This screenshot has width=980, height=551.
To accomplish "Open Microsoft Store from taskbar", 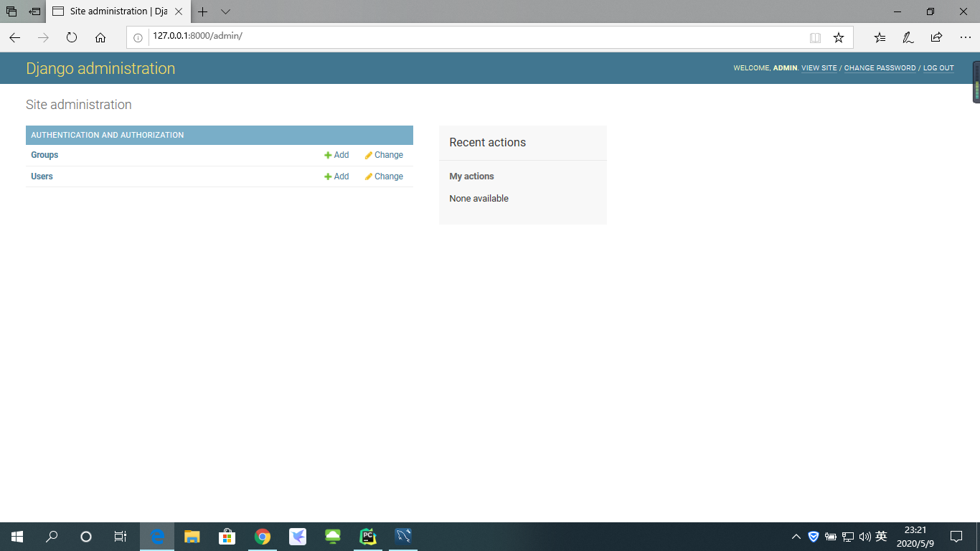I will pos(227,537).
